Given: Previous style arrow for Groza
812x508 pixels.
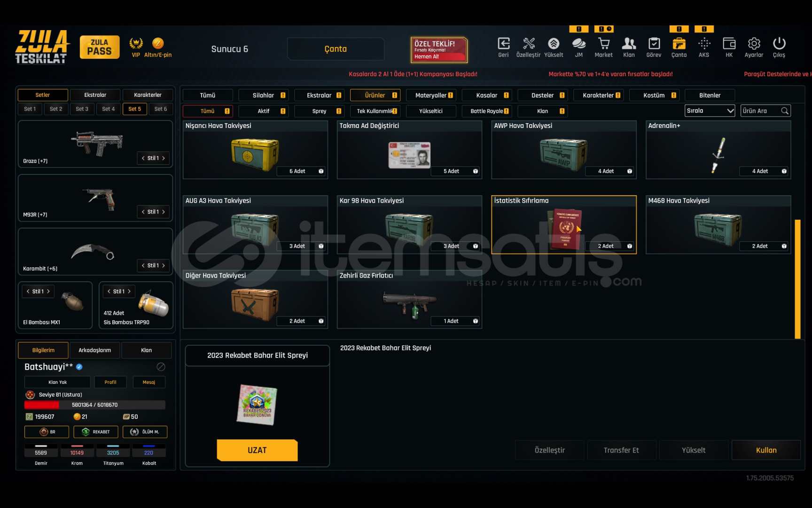Looking at the screenshot, I should tap(143, 159).
